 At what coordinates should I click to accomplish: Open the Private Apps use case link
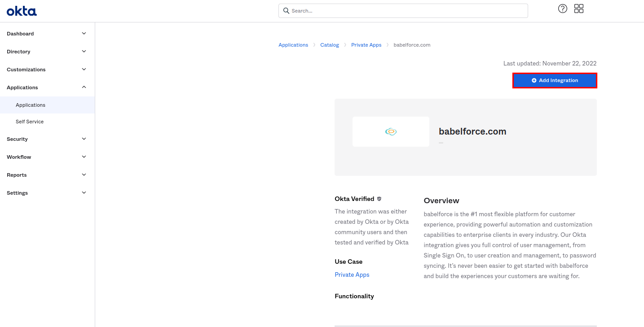[x=352, y=275]
